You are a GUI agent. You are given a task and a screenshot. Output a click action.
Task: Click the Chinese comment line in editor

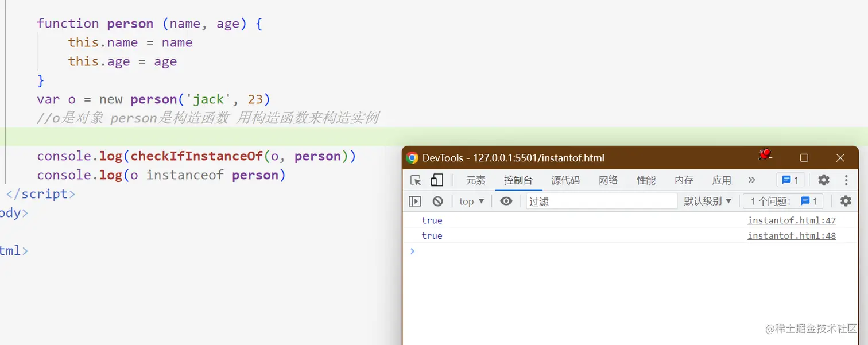(x=208, y=118)
